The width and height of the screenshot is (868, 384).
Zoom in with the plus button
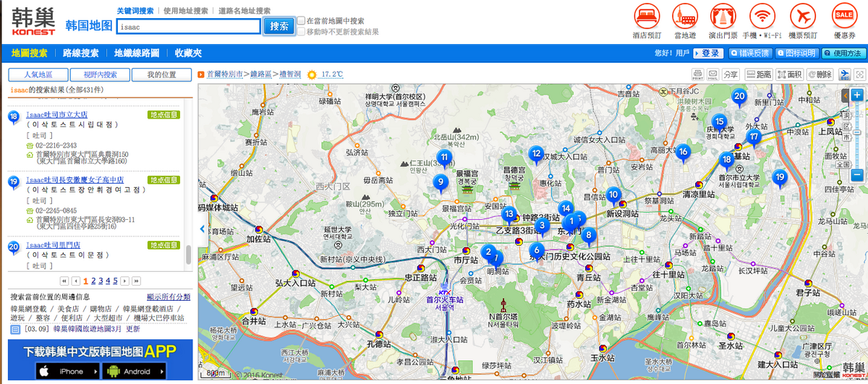pos(857,95)
